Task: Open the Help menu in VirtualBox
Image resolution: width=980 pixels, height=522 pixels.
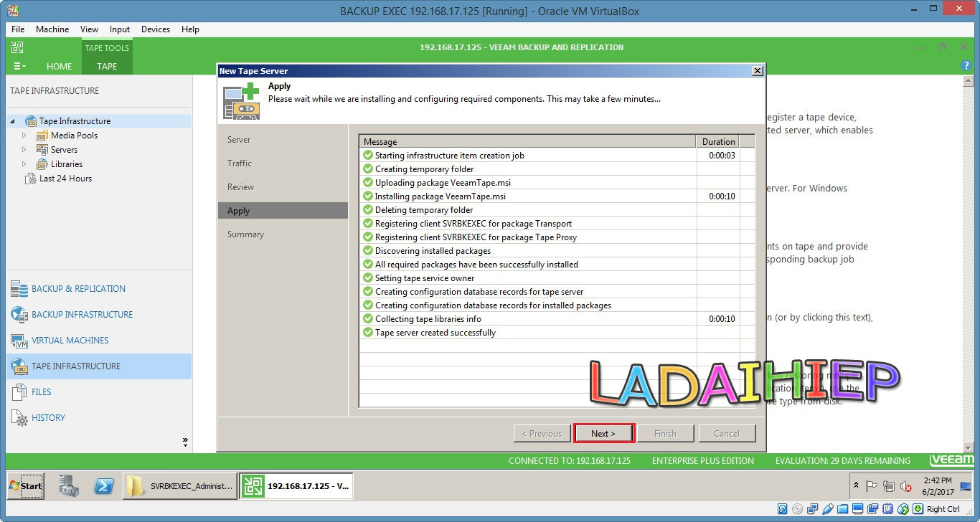Action: tap(190, 29)
